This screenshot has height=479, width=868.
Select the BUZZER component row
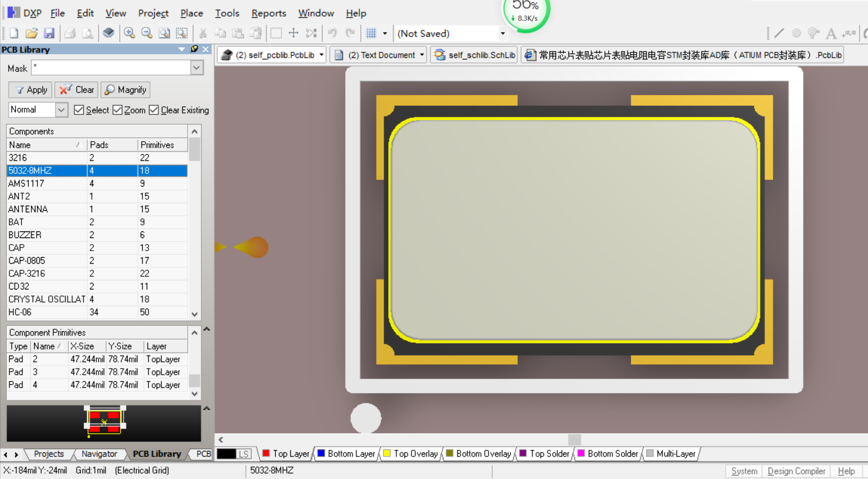pyautogui.click(x=97, y=235)
